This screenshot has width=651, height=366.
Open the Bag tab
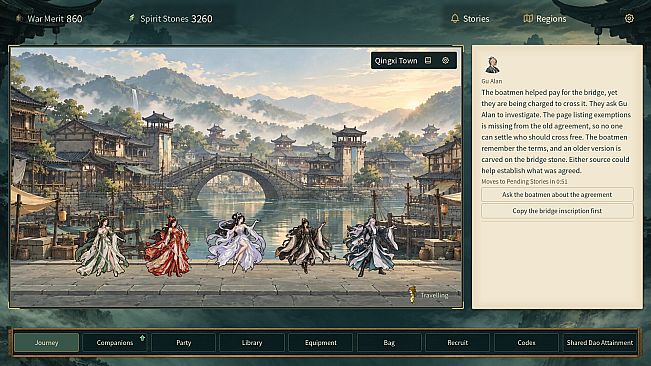tap(389, 343)
